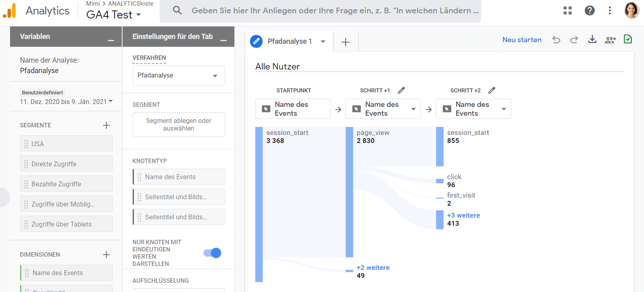
Task: Select the Direkte Zugriffe segment
Action: pyautogui.click(x=66, y=163)
